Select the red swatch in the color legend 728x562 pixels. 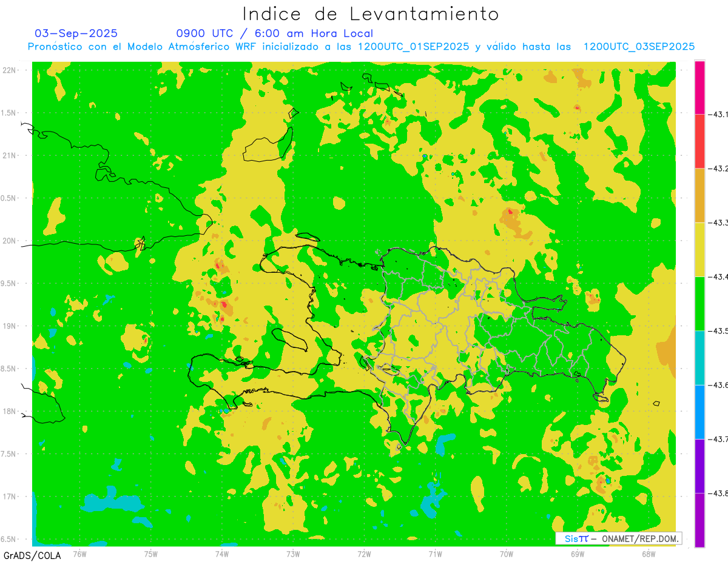coord(699,141)
